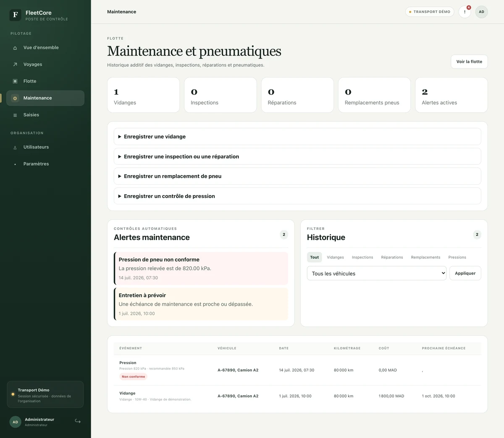Screen dimensions: 504x438
Task: Open Utilisateurs under Organisation
Action: pyautogui.click(x=45, y=147)
